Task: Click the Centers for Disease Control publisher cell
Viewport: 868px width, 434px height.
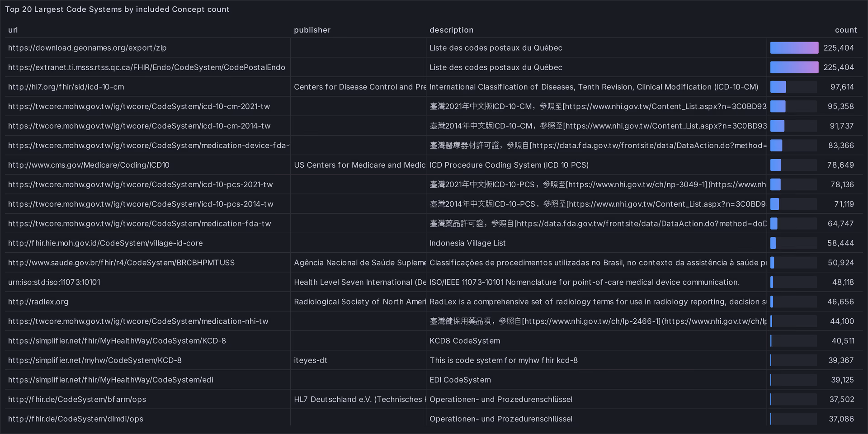Action: click(x=359, y=87)
